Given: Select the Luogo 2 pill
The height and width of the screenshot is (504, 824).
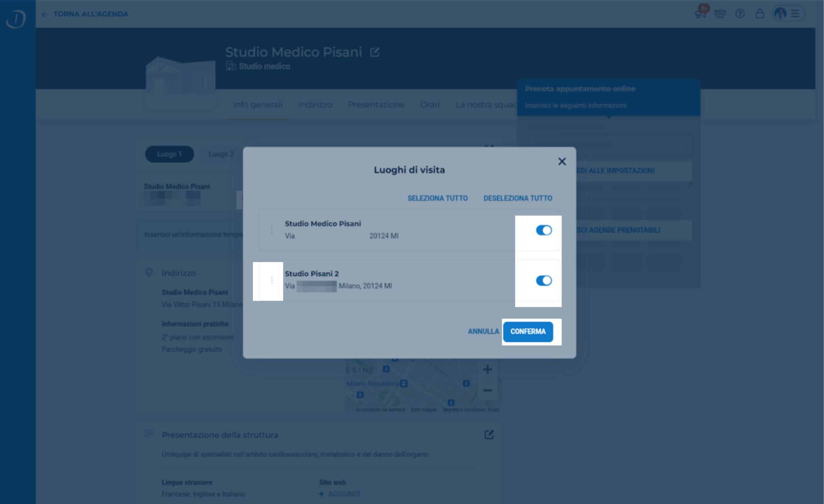Looking at the screenshot, I should point(221,154).
